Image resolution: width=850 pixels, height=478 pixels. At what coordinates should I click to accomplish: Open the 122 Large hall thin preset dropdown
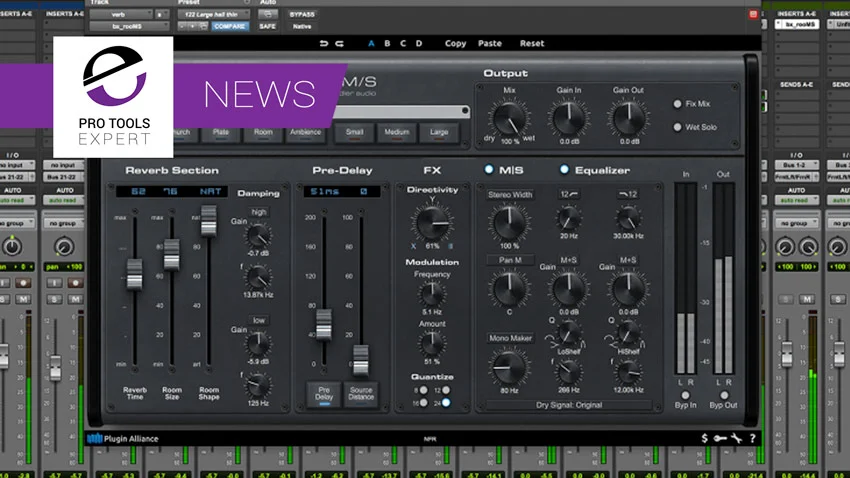212,15
